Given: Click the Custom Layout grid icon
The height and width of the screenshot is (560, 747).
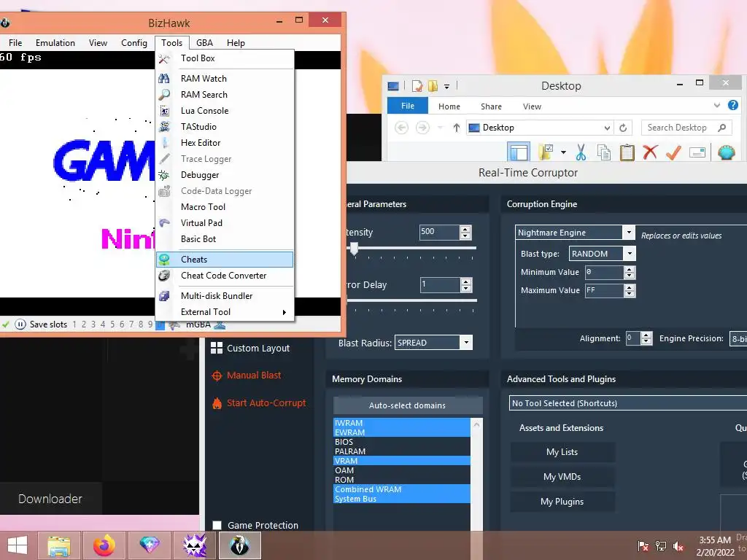Looking at the screenshot, I should 217,348.
